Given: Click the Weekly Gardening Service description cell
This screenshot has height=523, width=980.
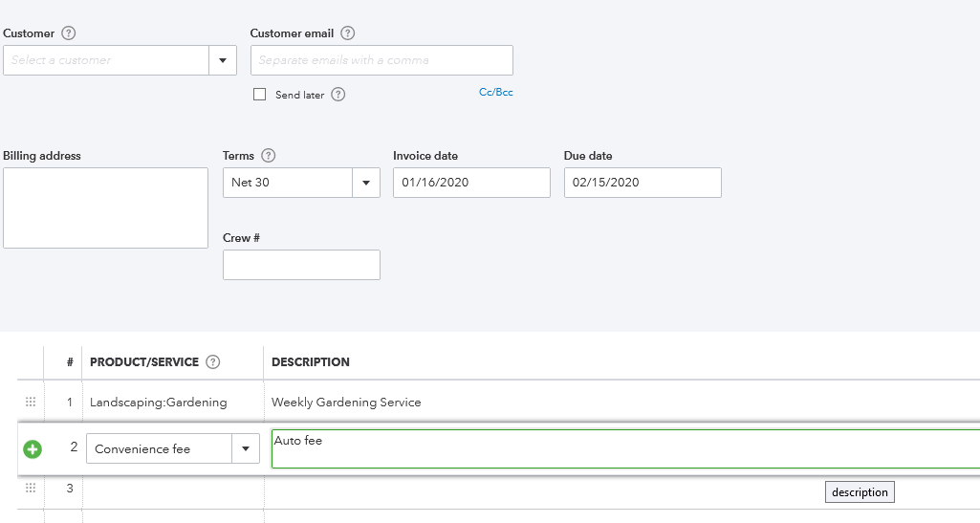Looking at the screenshot, I should click(x=346, y=403).
